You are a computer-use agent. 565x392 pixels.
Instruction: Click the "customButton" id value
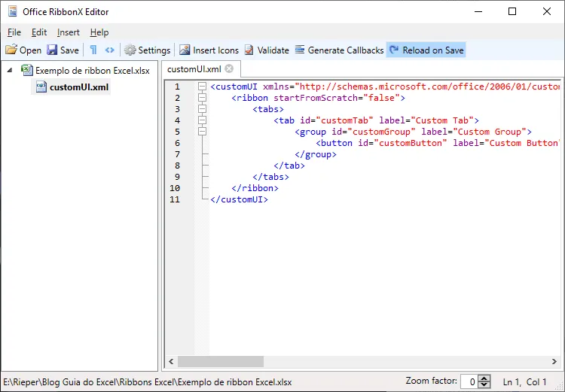coord(411,143)
